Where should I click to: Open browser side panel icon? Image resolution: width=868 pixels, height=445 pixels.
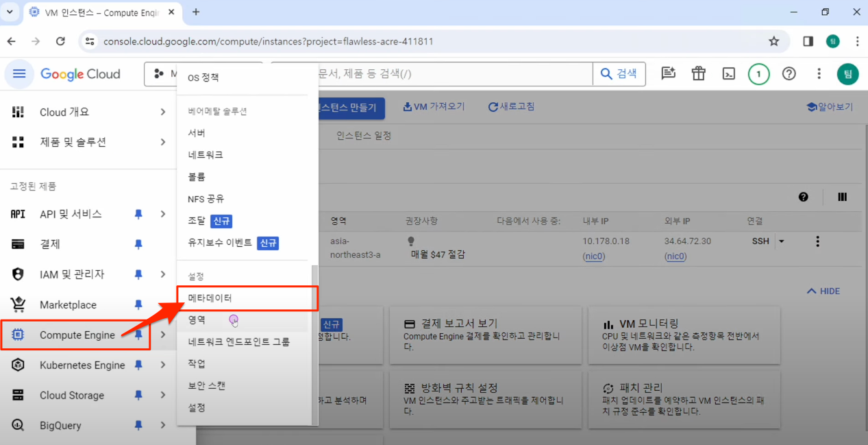pos(808,41)
